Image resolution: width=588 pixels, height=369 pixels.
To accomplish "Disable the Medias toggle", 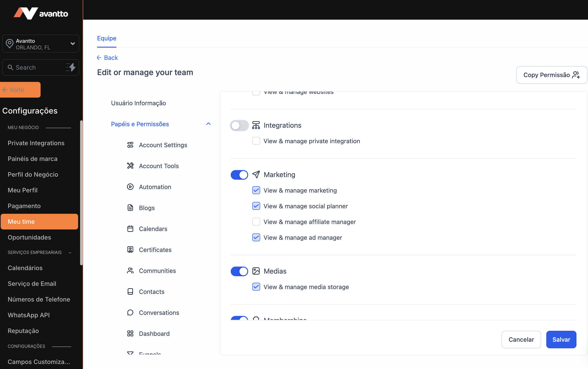I will pyautogui.click(x=239, y=271).
